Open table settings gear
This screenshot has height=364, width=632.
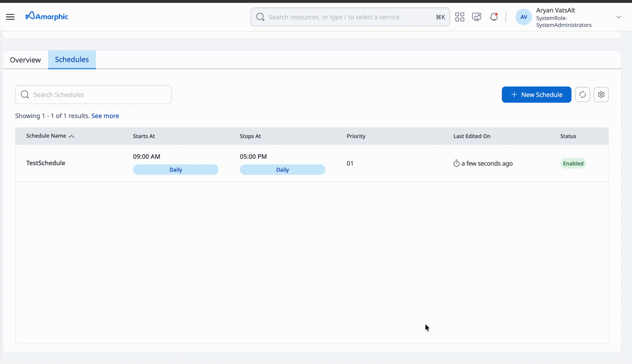coord(601,95)
